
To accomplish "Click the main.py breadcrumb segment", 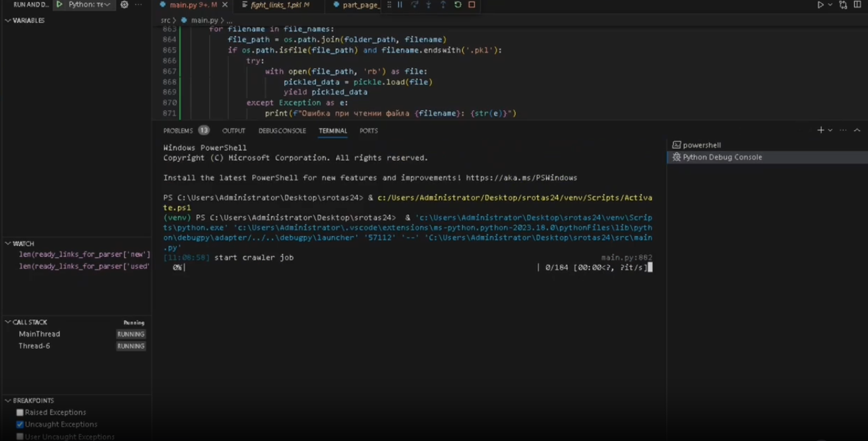I will coord(204,20).
